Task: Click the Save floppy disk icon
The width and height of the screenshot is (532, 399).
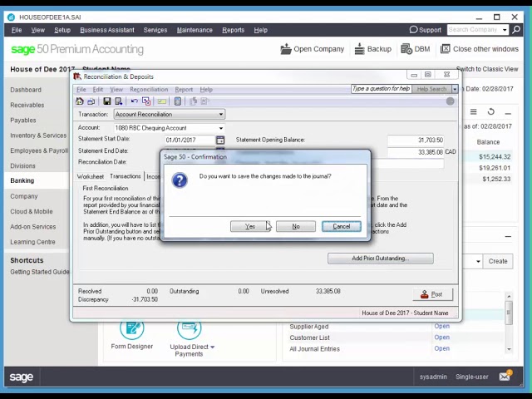Action: point(107,101)
